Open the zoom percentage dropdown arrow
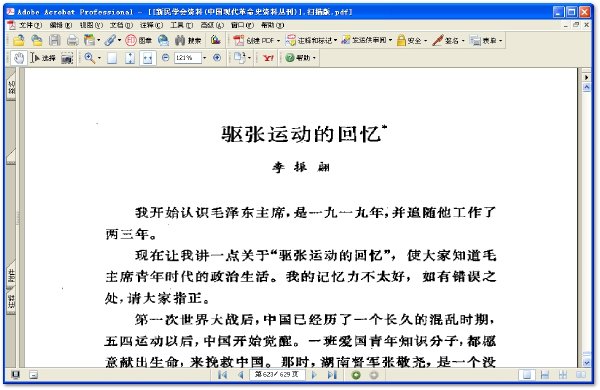The width and height of the screenshot is (600, 390). tap(205, 58)
